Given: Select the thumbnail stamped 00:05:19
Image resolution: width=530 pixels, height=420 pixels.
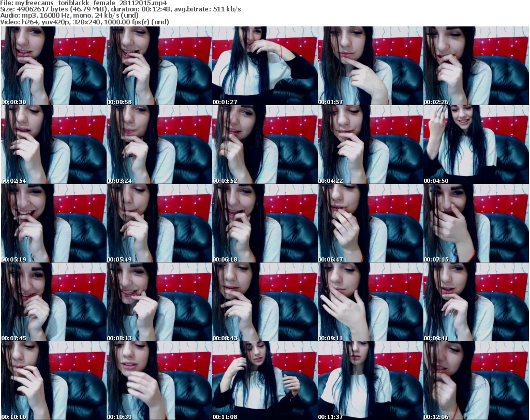Looking at the screenshot, I should click(54, 223).
